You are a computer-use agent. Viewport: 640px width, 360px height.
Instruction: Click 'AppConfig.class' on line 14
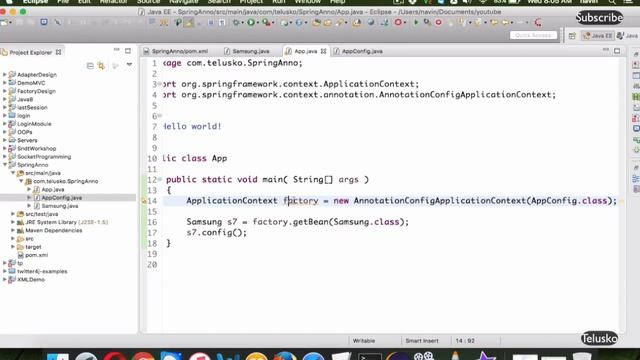point(569,201)
